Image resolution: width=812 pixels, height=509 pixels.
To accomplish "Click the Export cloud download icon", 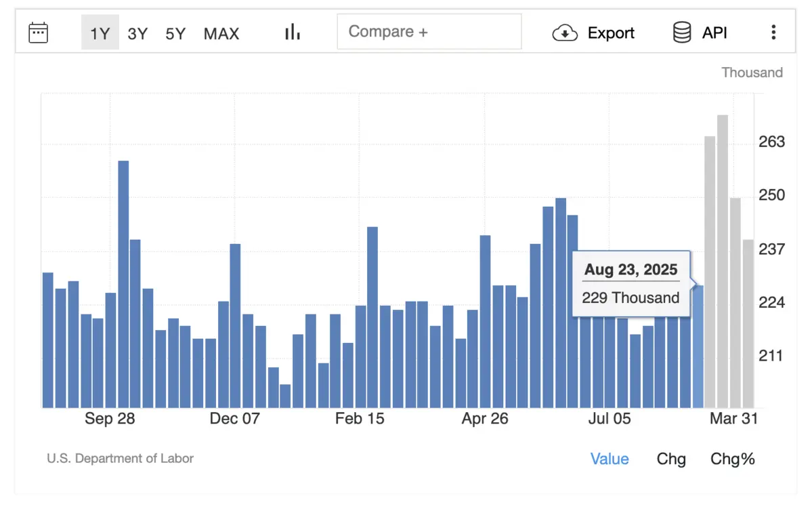I will pos(565,33).
